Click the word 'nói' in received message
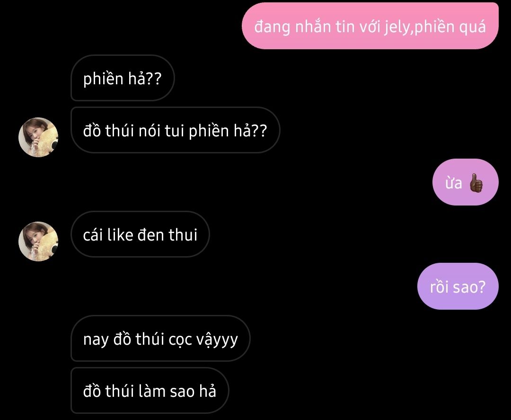511x420 pixels. click(x=149, y=130)
